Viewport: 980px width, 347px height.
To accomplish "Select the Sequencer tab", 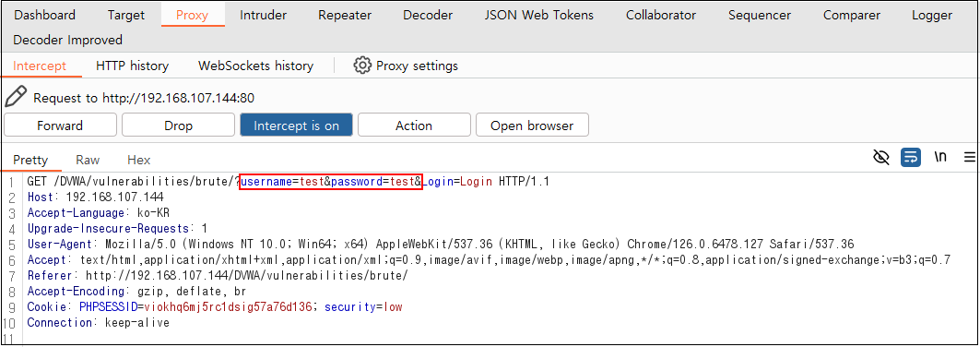I will click(x=760, y=15).
